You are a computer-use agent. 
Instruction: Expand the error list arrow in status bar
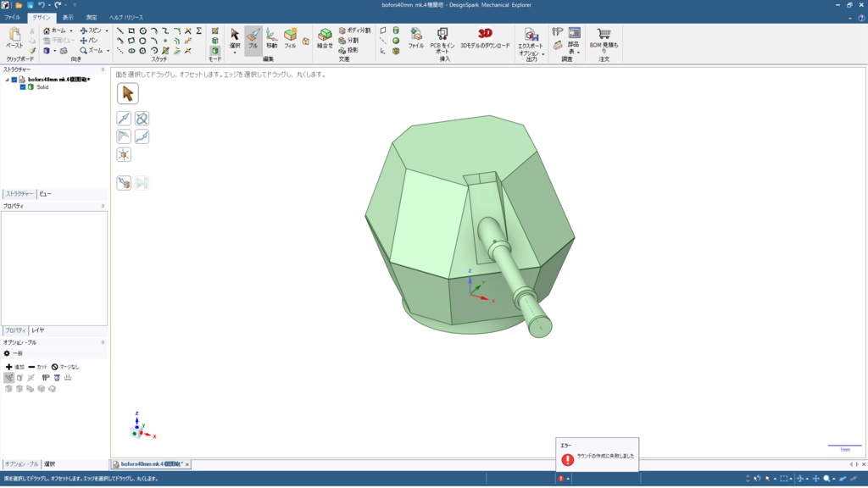point(568,479)
